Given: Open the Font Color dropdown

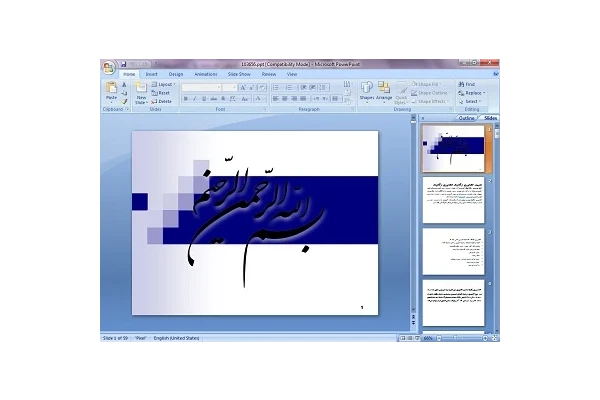Looking at the screenshot, I should (260, 99).
